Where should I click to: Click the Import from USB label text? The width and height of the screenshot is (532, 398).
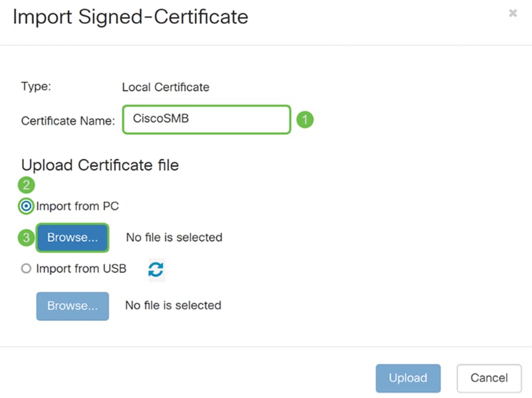pyautogui.click(x=81, y=268)
